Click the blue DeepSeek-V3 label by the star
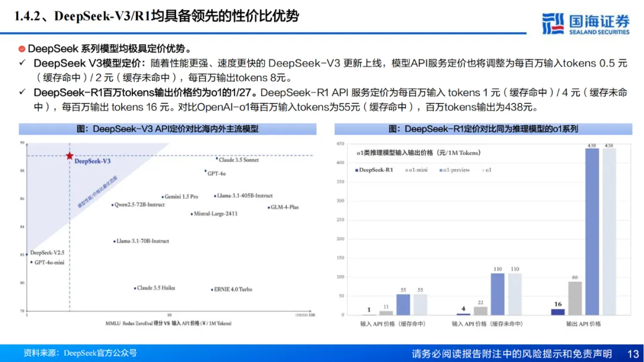Image resolution: width=644 pixels, height=362 pixels. 92,161
